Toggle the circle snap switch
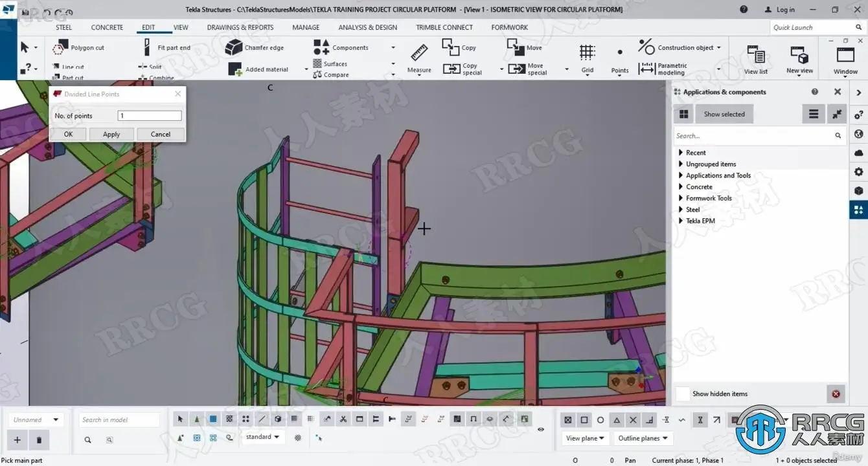The image size is (868, 466). point(600,419)
